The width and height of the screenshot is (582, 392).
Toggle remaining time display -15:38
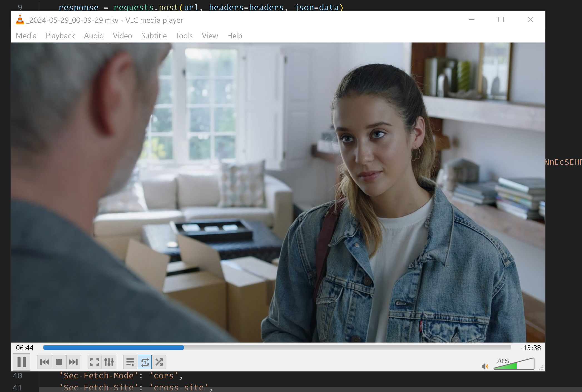pyautogui.click(x=531, y=348)
